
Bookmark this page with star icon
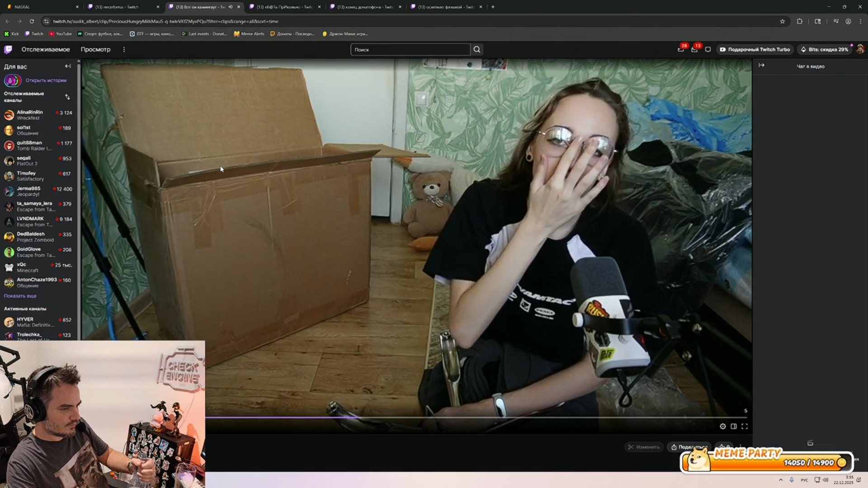tap(783, 21)
